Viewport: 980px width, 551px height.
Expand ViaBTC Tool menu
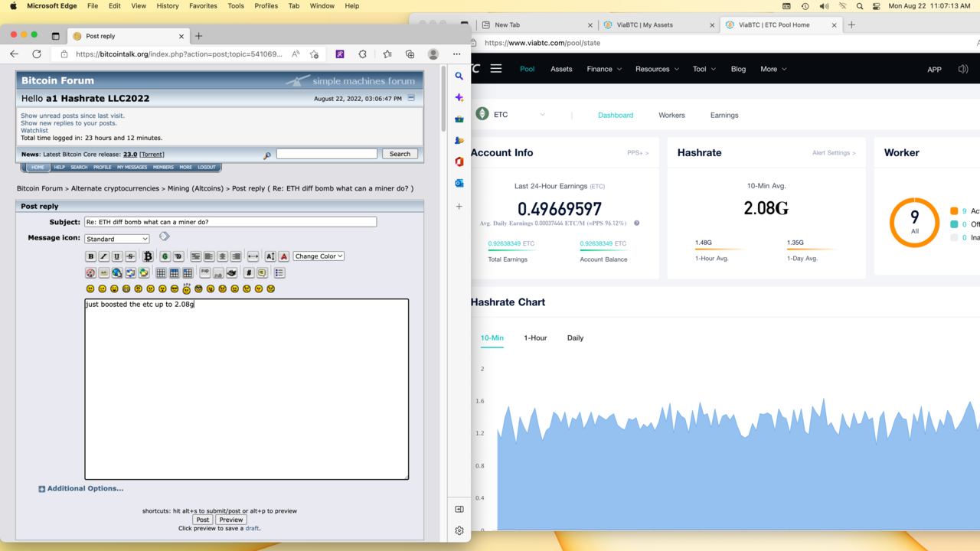tap(704, 69)
